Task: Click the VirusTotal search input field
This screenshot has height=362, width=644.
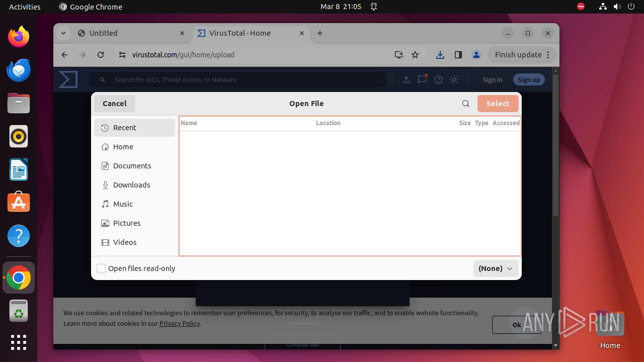Action: (237, 79)
